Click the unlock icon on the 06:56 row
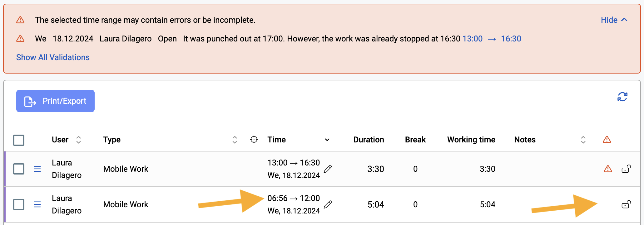Screen dimensions: 644x225 [x=626, y=204]
